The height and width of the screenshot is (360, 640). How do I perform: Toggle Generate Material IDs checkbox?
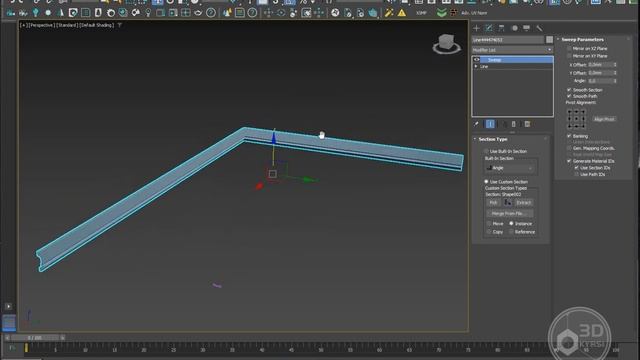click(569, 161)
